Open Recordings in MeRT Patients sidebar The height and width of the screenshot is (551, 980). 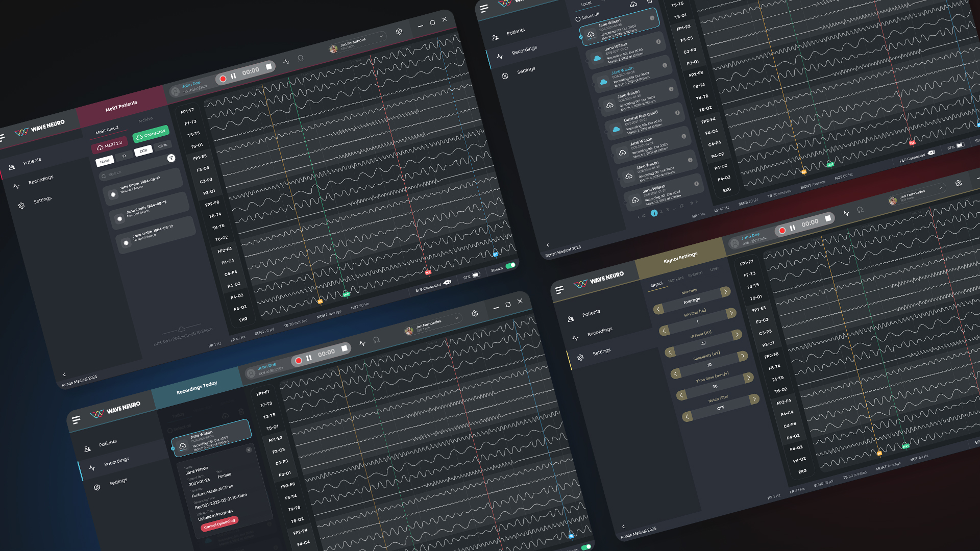click(41, 180)
